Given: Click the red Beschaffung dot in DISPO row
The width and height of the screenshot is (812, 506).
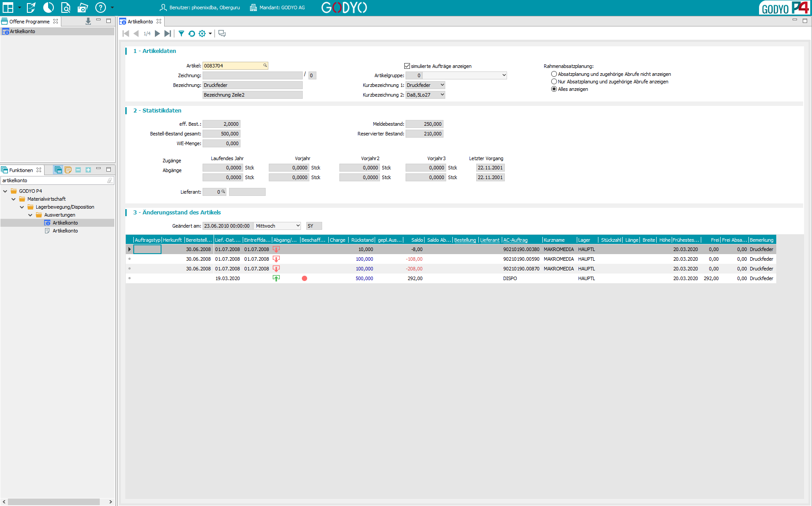Looking at the screenshot, I should 304,278.
